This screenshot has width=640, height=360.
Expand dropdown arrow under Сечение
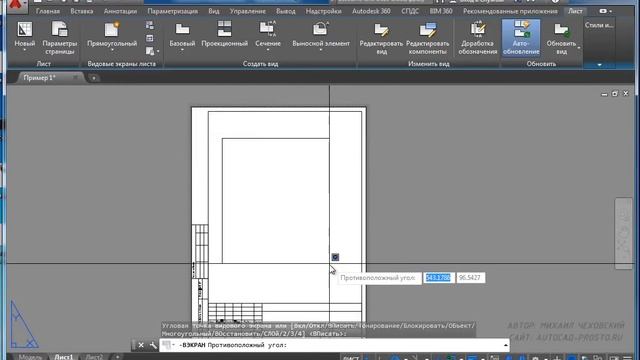pyautogui.click(x=268, y=50)
